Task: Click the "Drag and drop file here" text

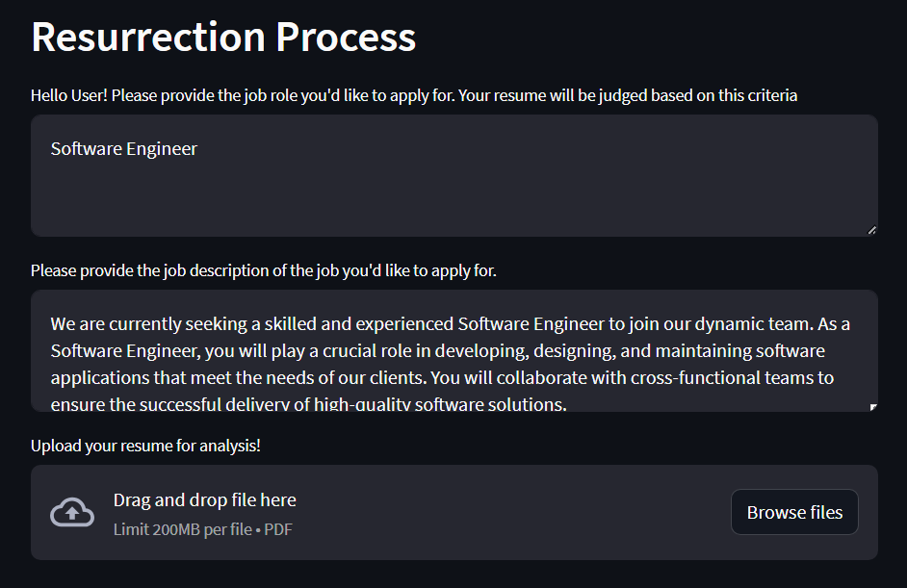Action: [204, 500]
